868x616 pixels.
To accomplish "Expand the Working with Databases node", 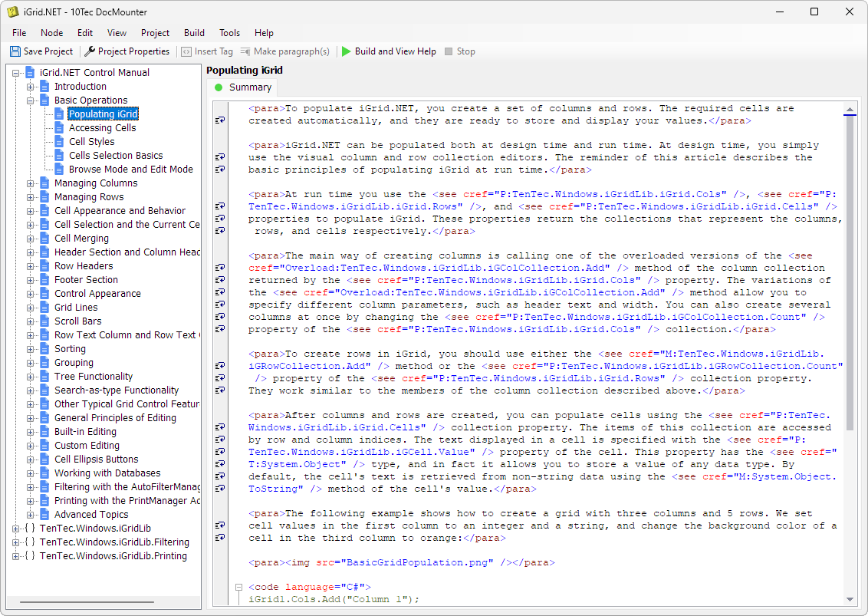I will [x=31, y=473].
